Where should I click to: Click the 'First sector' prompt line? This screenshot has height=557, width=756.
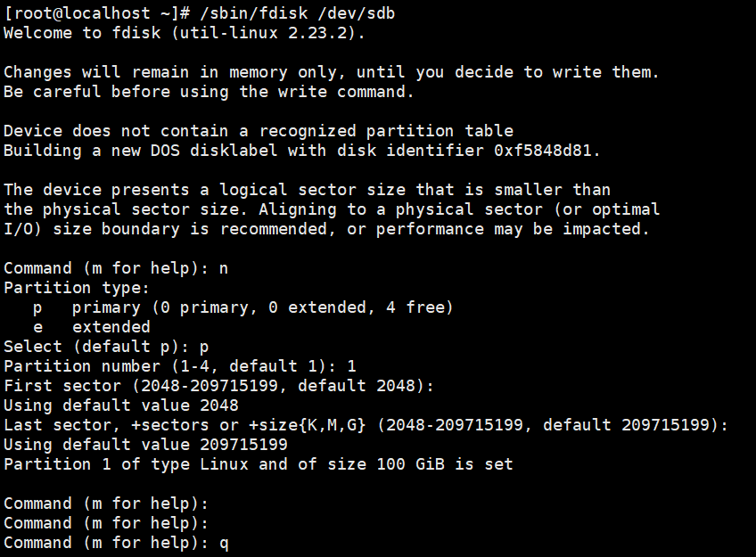(218, 386)
